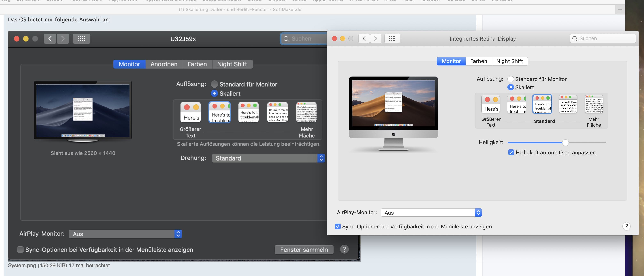Open the Anordnen tab in the U32J59x window
644x276 pixels.
[x=164, y=64]
